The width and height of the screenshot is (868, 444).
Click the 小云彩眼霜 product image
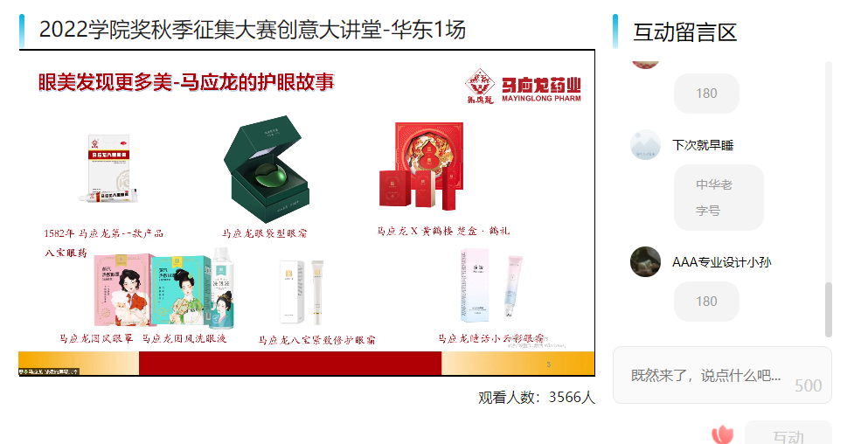point(490,285)
